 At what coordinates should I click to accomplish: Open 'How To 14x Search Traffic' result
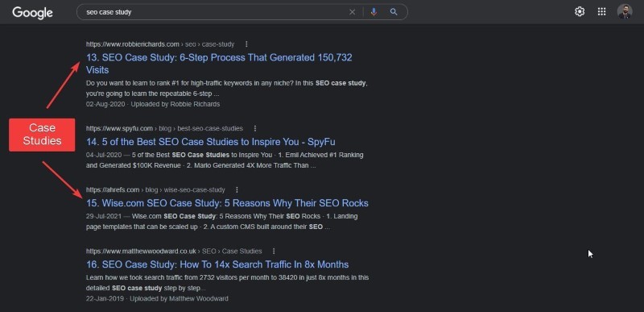pos(217,264)
